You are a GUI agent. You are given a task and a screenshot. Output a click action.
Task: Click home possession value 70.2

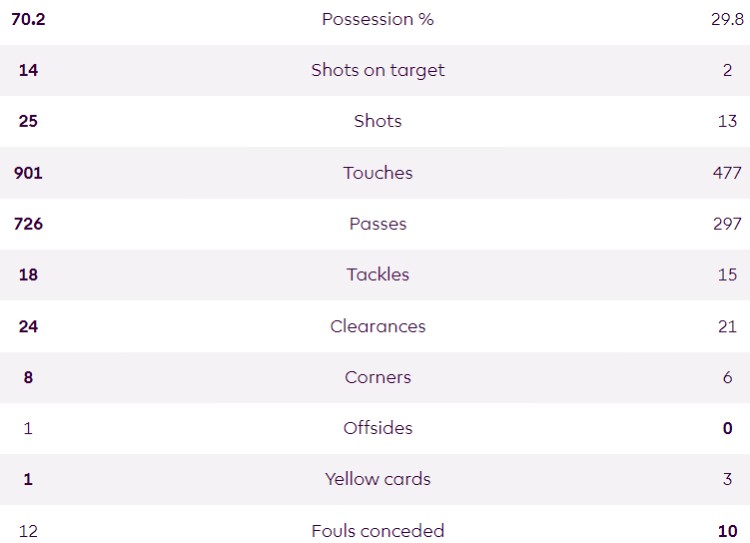pos(28,19)
